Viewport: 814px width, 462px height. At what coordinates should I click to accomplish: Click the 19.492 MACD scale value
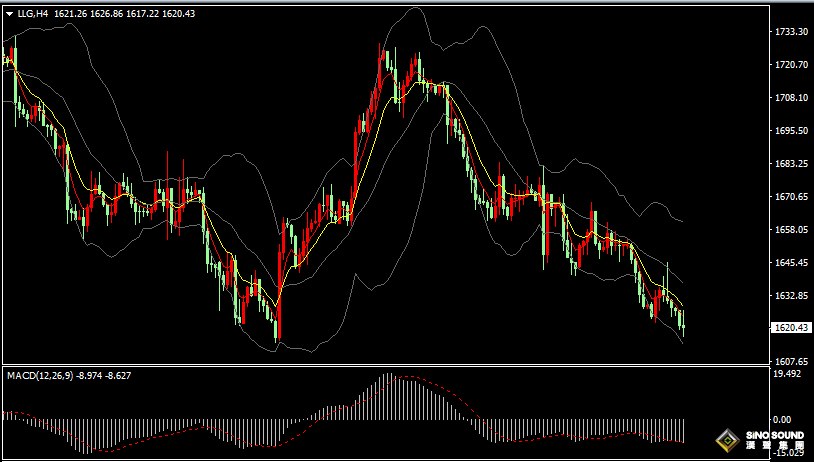pyautogui.click(x=790, y=374)
